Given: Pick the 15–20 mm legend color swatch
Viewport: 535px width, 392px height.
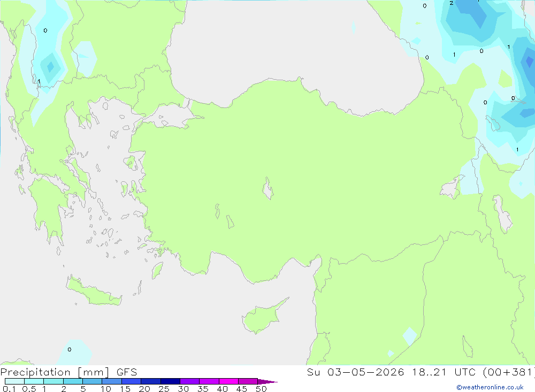Looking at the screenshot, I should click(x=131, y=381).
